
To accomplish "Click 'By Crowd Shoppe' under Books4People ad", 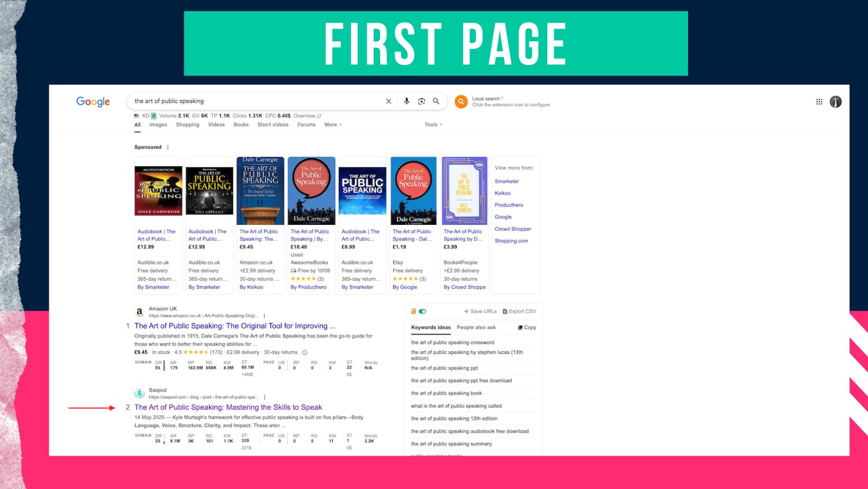I will coord(465,287).
